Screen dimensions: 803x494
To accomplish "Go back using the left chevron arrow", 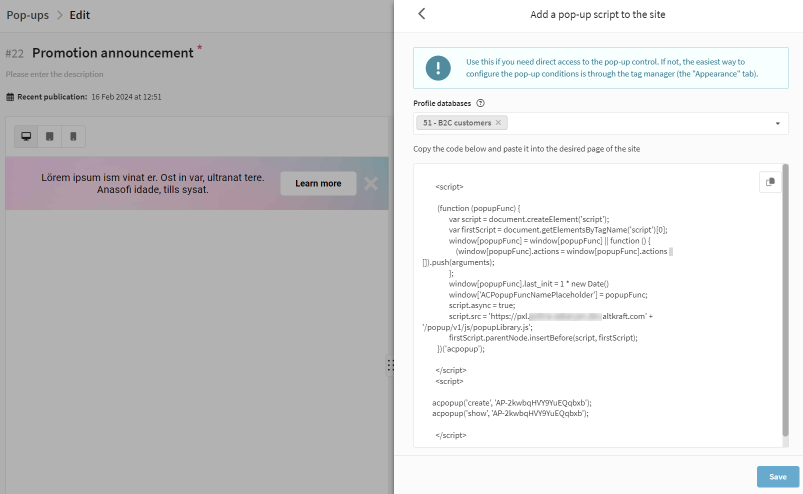I will [421, 14].
